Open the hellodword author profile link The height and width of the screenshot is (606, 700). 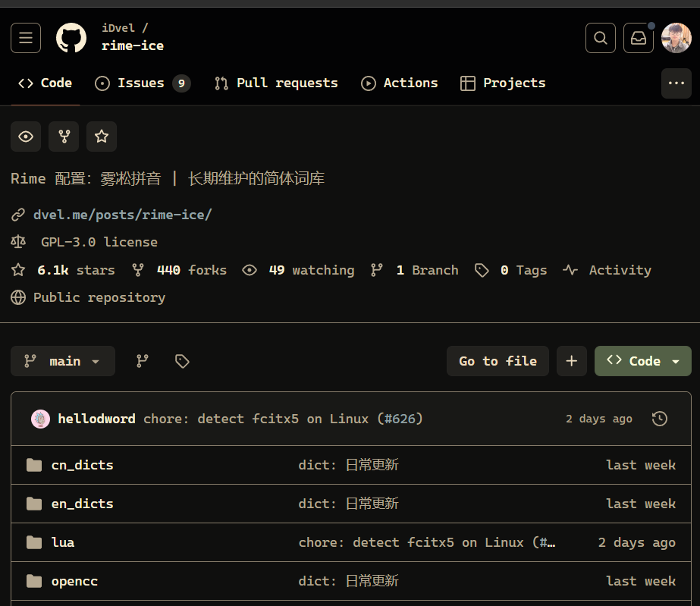click(x=97, y=419)
